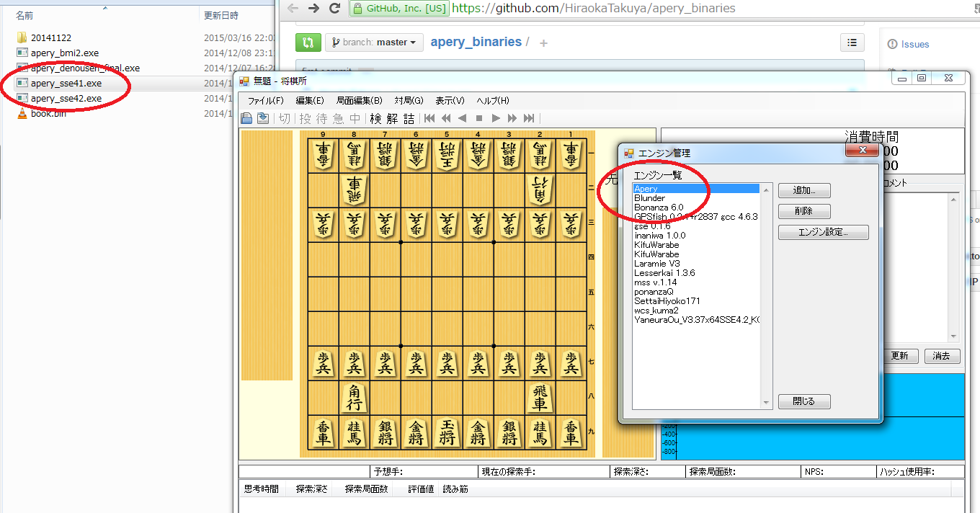Click the engine list scrollbar down arrow
The width and height of the screenshot is (980, 513).
766,403
